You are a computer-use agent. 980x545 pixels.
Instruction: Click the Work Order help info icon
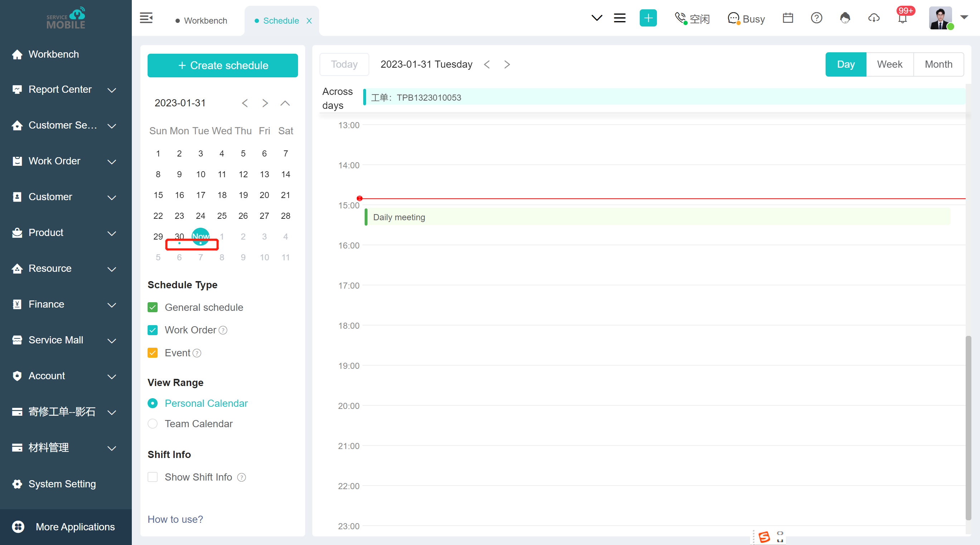coord(223,331)
